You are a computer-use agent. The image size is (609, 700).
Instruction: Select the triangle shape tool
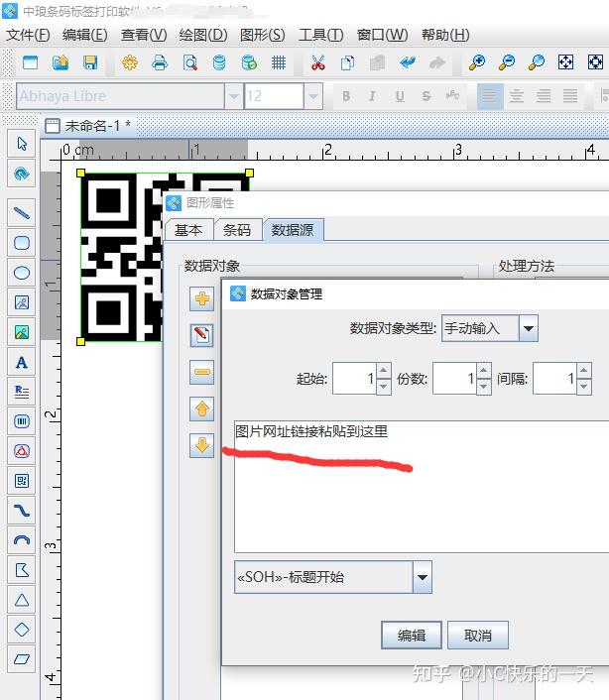(22, 600)
